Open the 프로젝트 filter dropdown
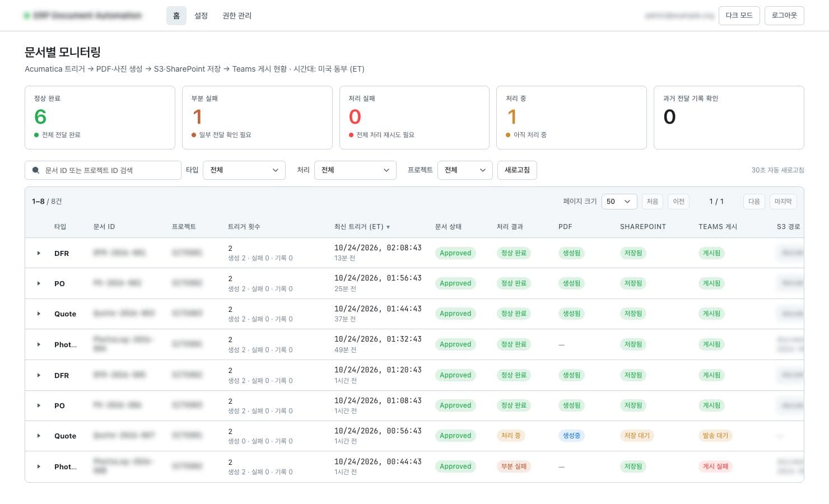Image resolution: width=829 pixels, height=504 pixels. [465, 170]
